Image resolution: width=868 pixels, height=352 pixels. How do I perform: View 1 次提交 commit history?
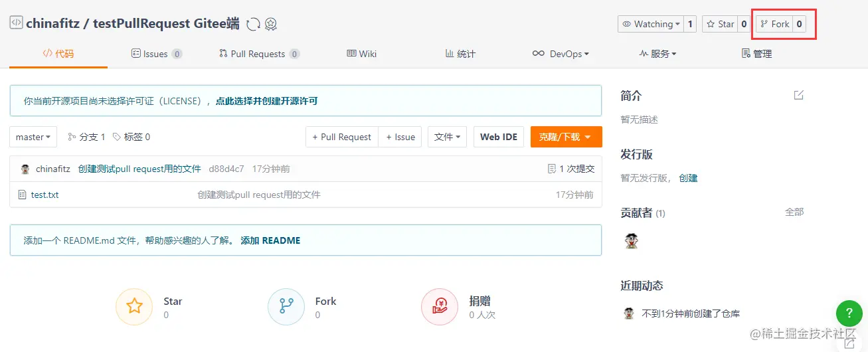click(570, 169)
